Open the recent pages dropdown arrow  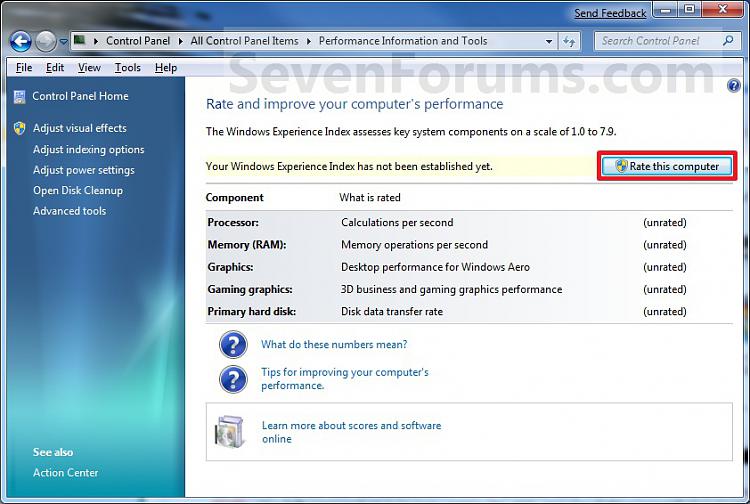click(x=63, y=42)
